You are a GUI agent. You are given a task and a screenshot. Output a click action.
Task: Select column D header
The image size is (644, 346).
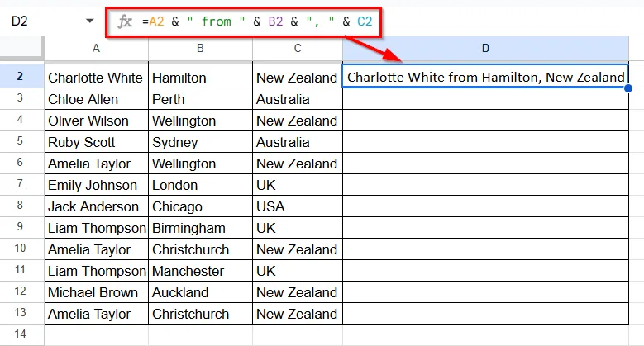click(x=485, y=49)
